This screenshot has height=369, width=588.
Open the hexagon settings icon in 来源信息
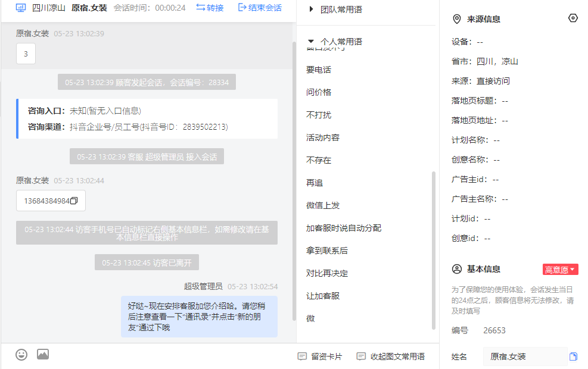coord(573,18)
